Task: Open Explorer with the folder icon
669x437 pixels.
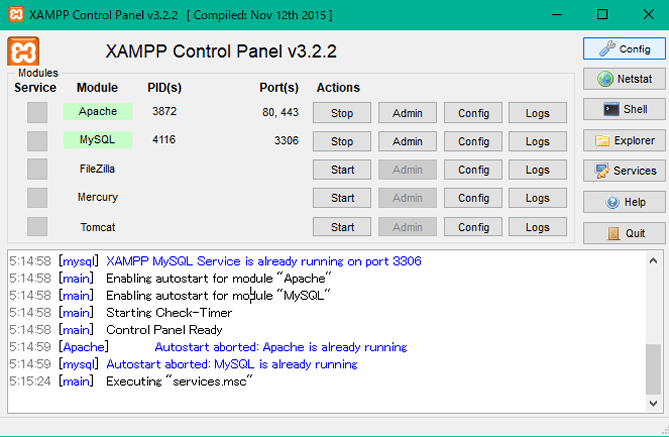Action: tap(624, 141)
